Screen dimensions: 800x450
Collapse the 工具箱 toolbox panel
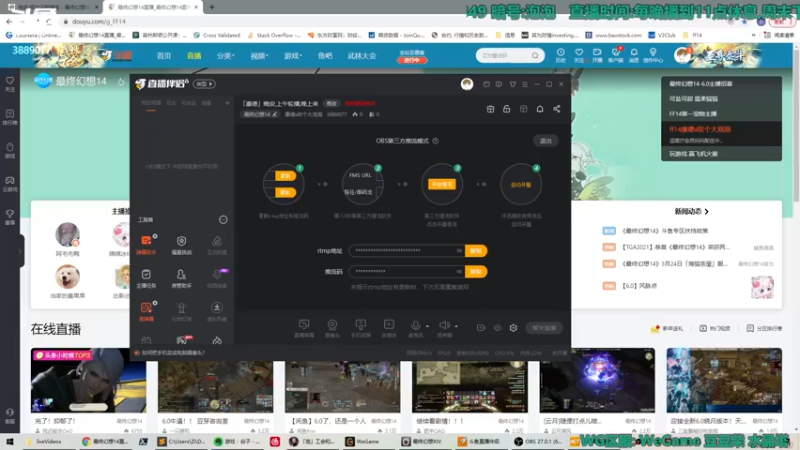click(x=223, y=220)
